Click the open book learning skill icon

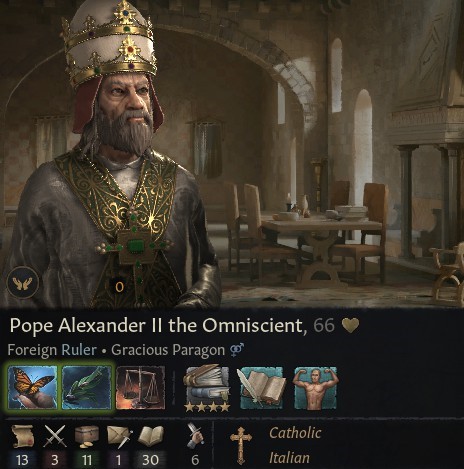(151, 436)
